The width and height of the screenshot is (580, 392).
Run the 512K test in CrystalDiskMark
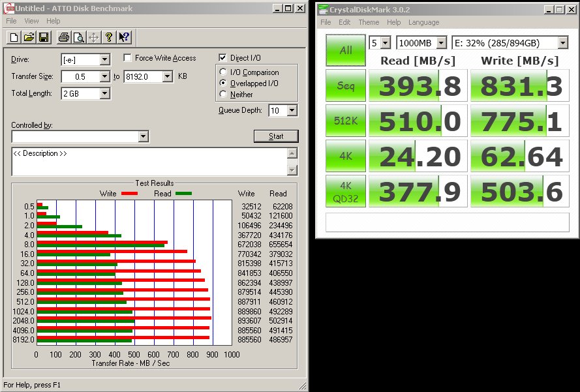pyautogui.click(x=346, y=121)
